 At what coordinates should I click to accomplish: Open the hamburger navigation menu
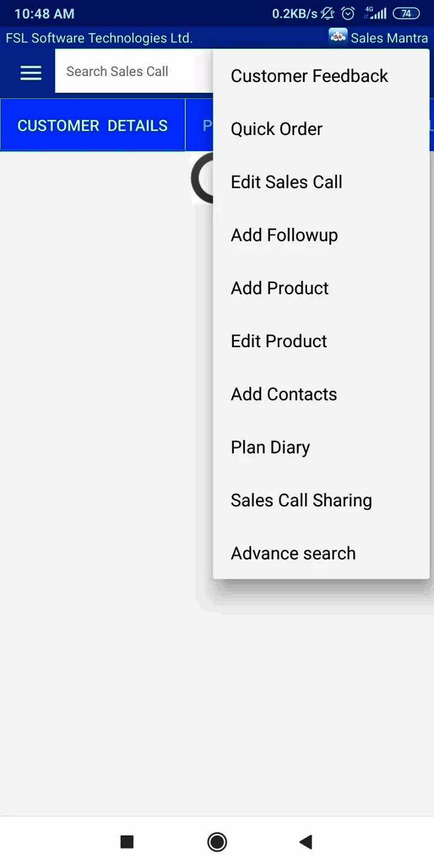click(x=31, y=73)
